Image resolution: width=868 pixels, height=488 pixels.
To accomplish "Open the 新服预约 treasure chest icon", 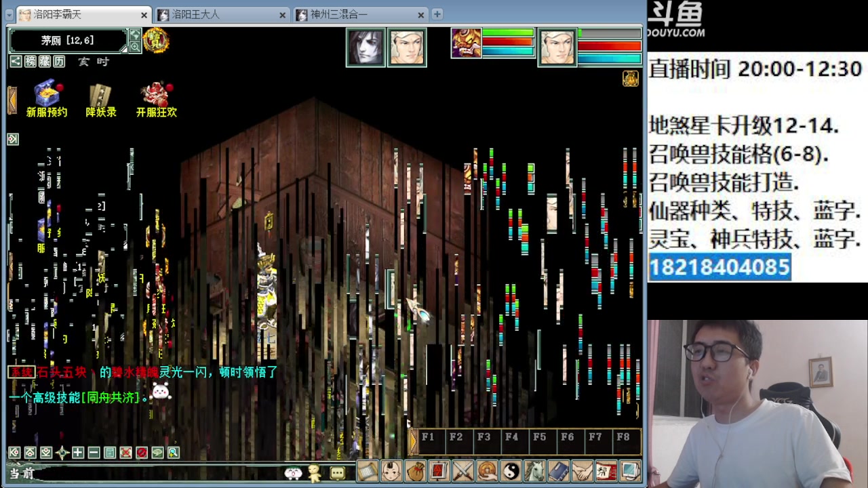I will pos(47,99).
